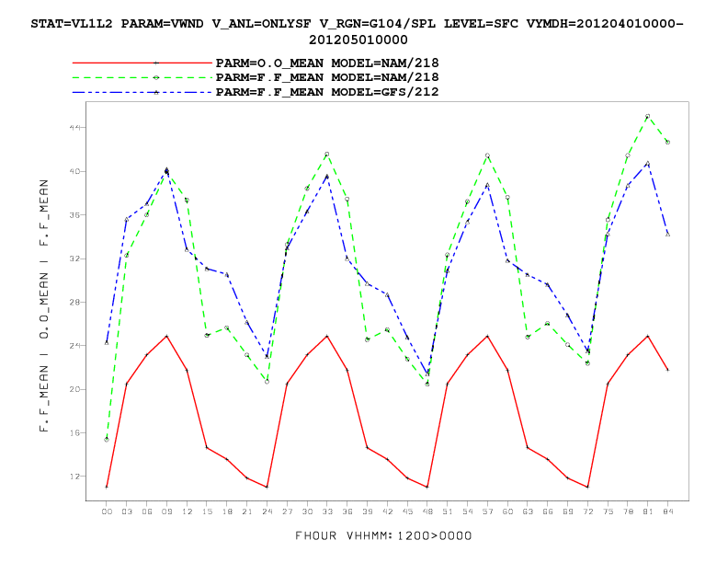This screenshot has width=728, height=563.
Task: Click x-axis tick label 48
Action: point(427,511)
